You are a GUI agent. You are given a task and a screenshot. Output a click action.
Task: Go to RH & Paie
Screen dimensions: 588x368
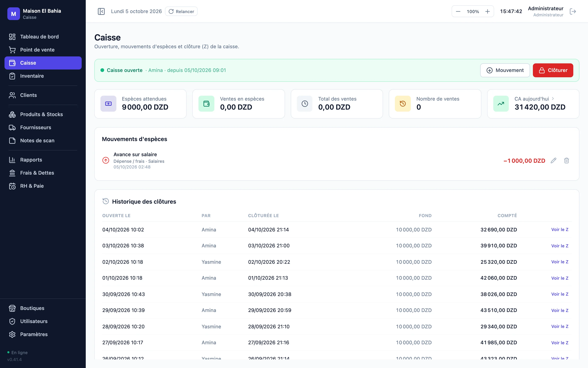pyautogui.click(x=43, y=186)
